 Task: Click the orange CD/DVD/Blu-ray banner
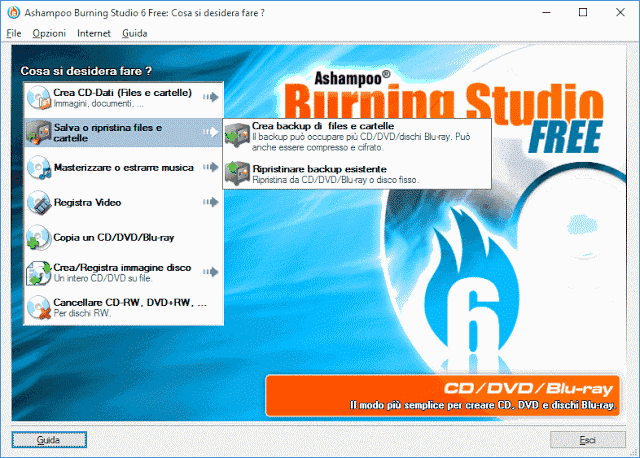pyautogui.click(x=442, y=396)
